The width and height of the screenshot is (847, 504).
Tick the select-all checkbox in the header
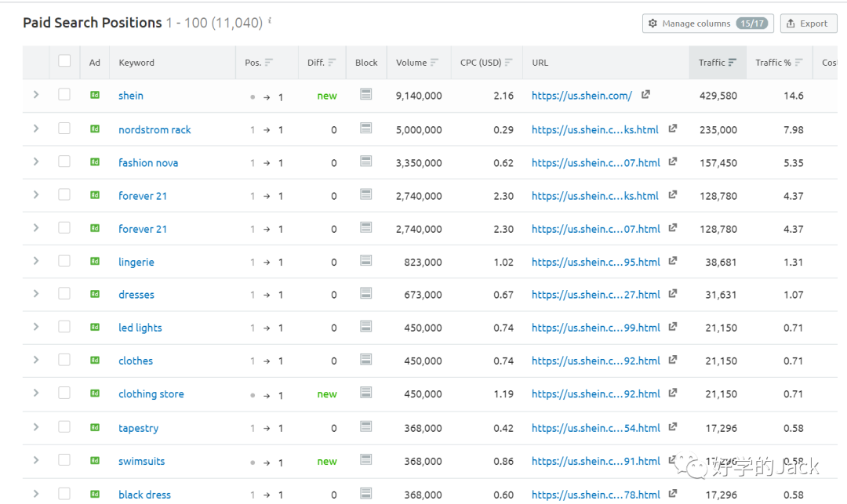coord(64,60)
